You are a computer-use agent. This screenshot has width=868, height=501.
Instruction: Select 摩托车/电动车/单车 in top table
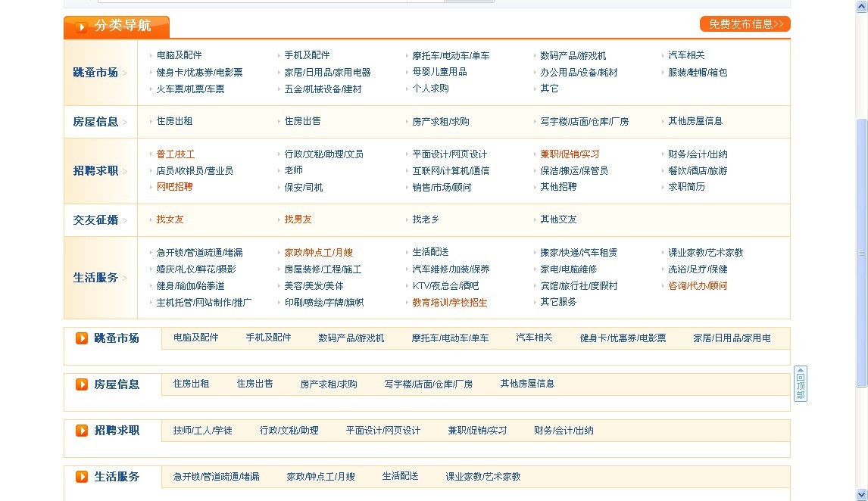click(x=451, y=56)
